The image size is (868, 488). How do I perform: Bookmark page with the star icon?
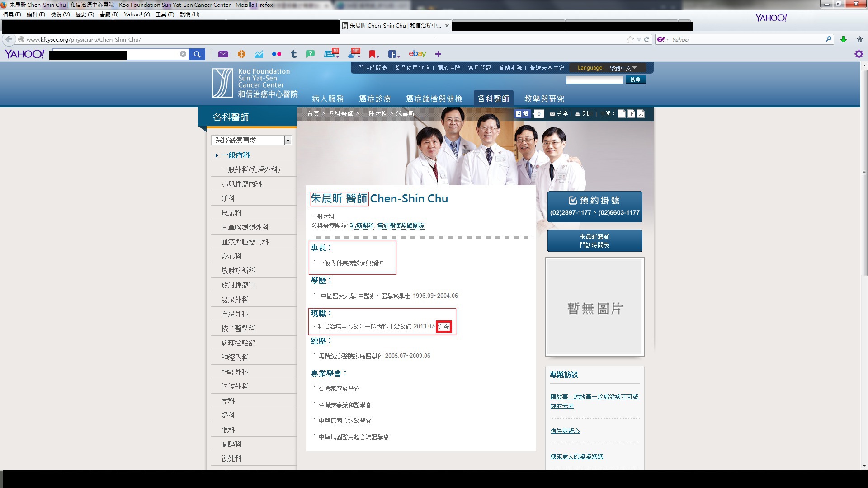pos(630,39)
